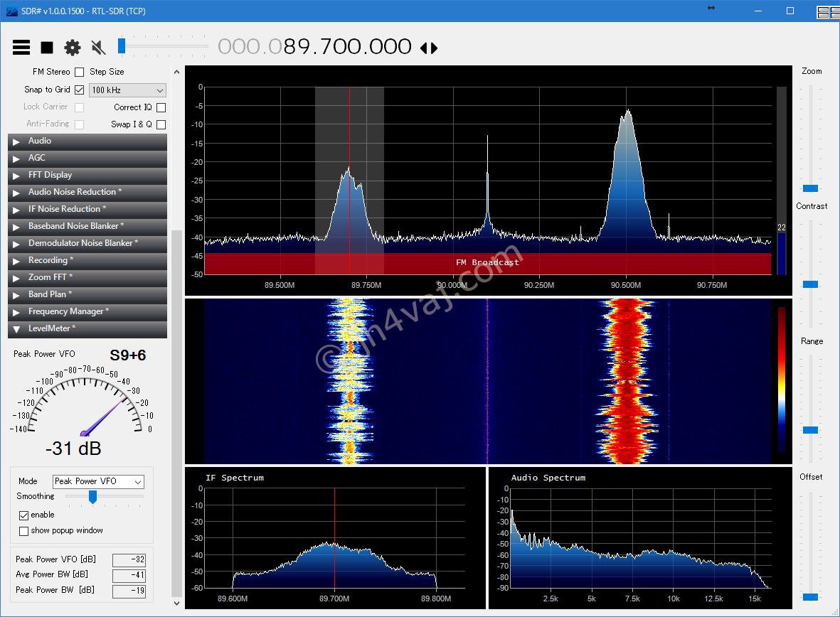Expand the Audio panel
840x617 pixels.
point(87,141)
